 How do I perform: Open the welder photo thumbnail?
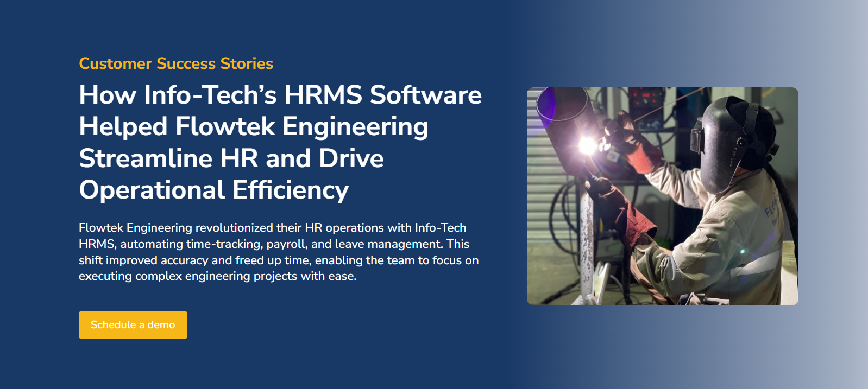point(662,196)
